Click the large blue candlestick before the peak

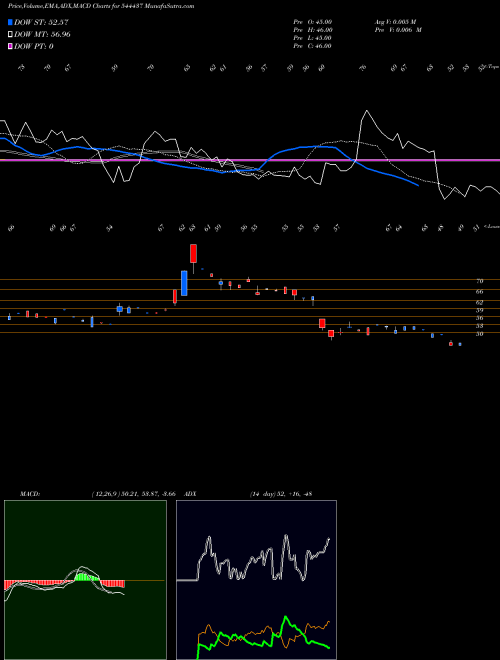[184, 283]
